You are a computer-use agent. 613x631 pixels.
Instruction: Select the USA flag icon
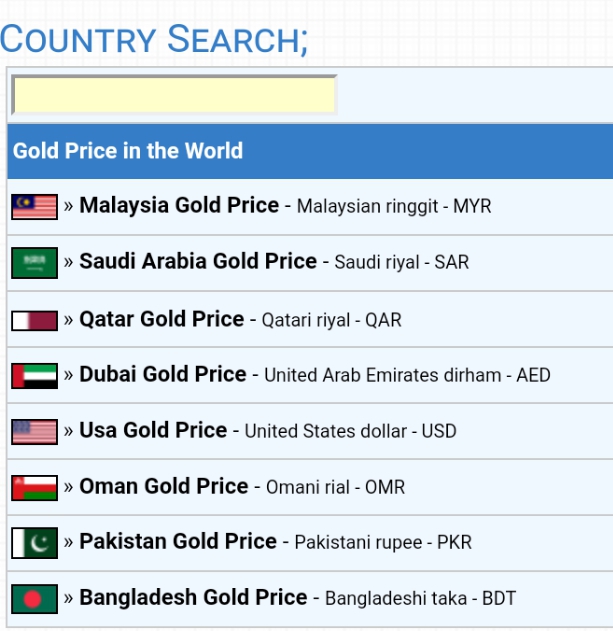tap(34, 432)
